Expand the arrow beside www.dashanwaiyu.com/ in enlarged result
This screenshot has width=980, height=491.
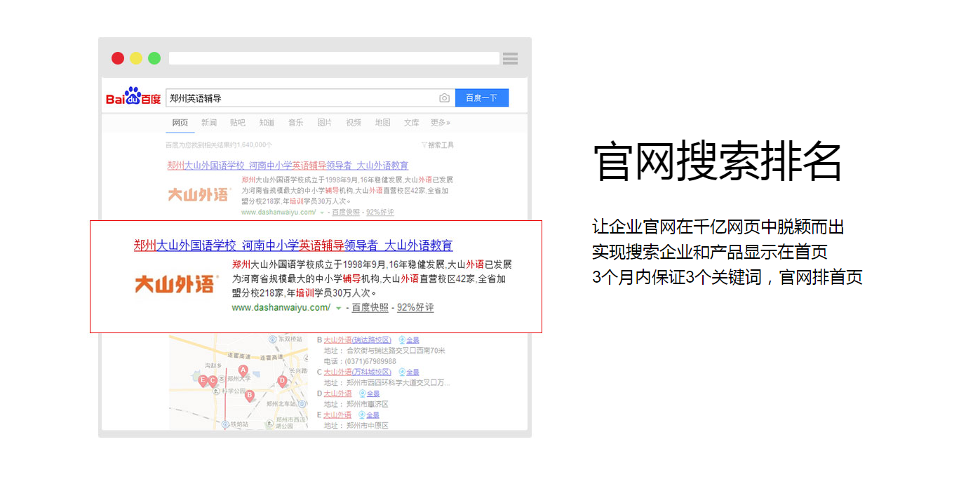(339, 308)
